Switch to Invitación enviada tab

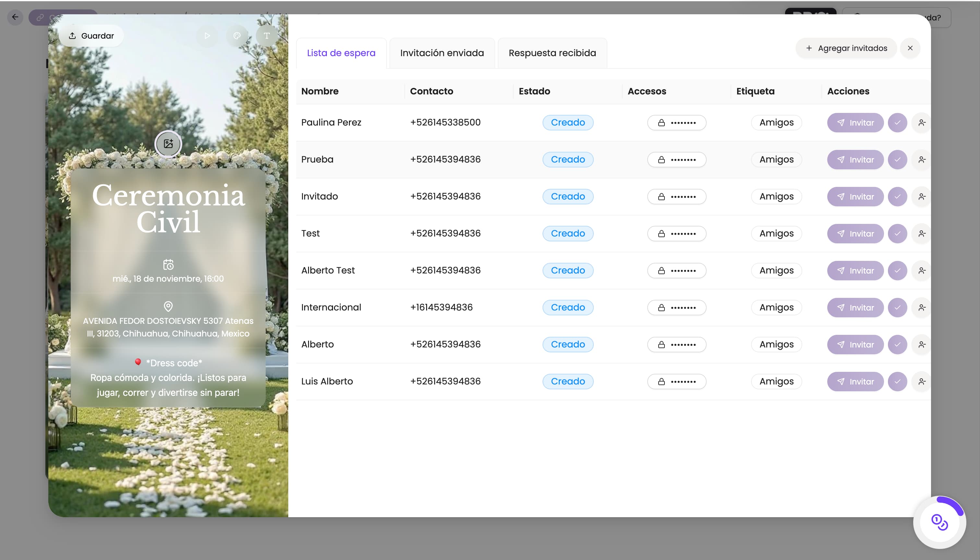442,53
